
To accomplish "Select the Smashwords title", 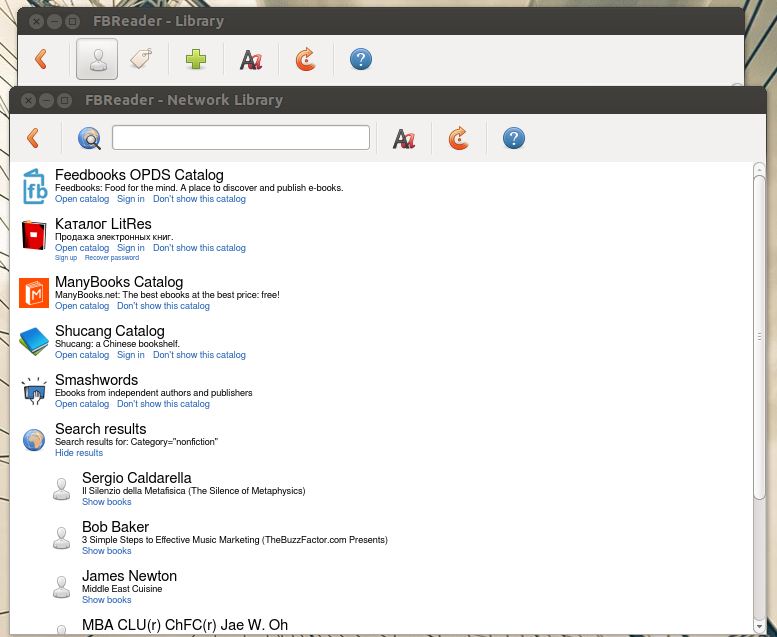I will tap(96, 380).
